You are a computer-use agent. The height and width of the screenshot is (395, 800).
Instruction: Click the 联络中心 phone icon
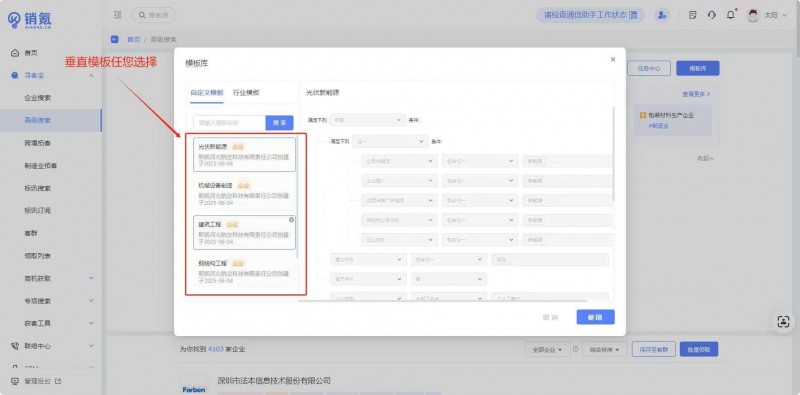pyautogui.click(x=15, y=346)
